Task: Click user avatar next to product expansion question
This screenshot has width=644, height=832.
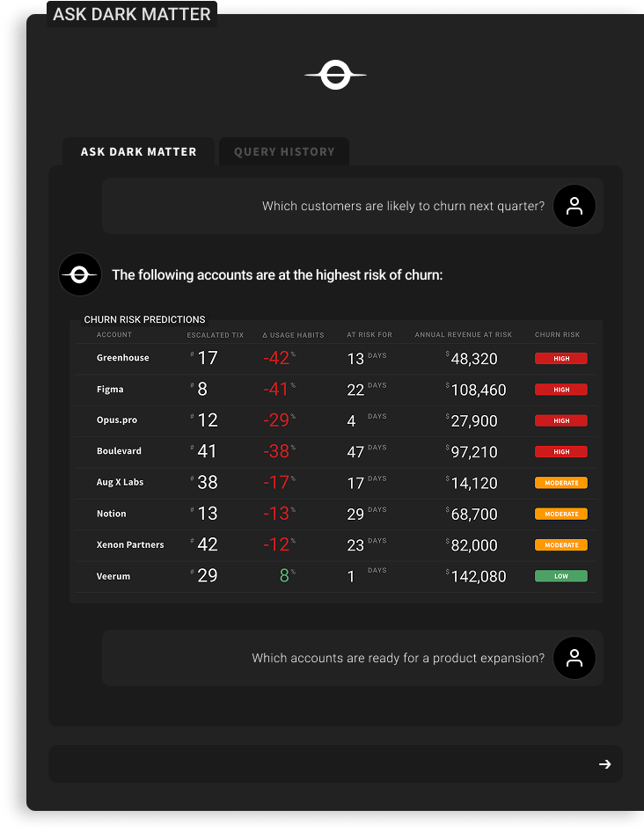Action: click(x=574, y=658)
